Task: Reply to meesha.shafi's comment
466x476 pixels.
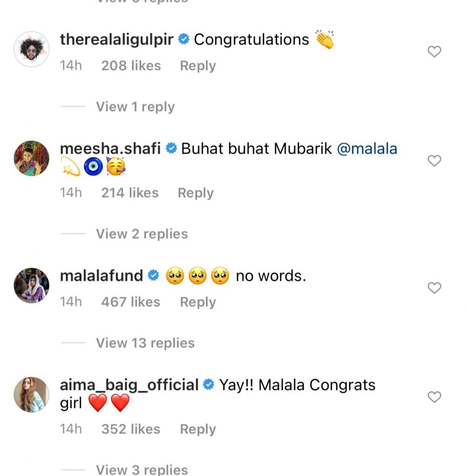Action: 195,193
